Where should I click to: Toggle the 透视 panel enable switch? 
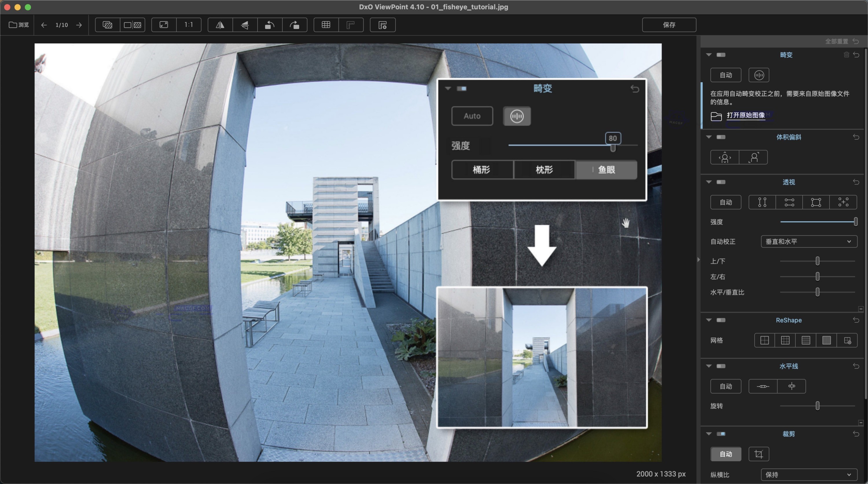point(721,182)
